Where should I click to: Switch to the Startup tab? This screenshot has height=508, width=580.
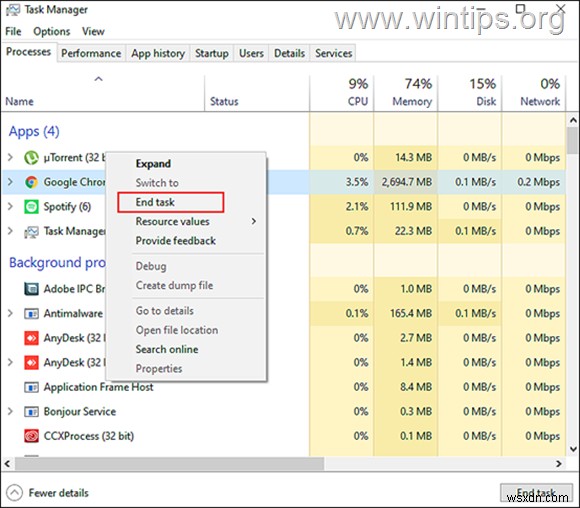pos(212,53)
